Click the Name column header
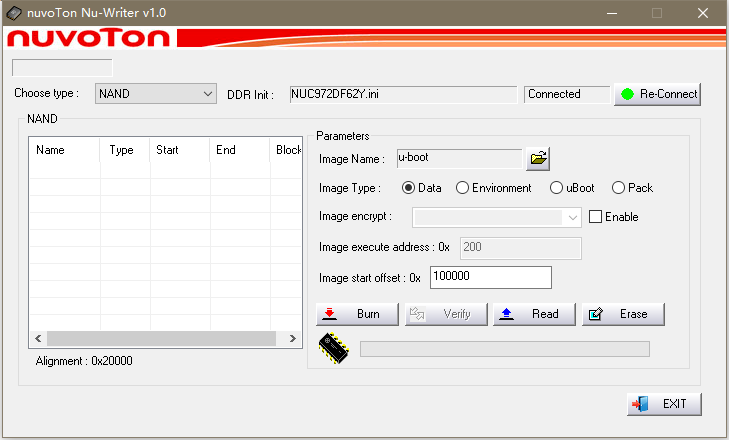The width and height of the screenshot is (729, 440). [64, 150]
